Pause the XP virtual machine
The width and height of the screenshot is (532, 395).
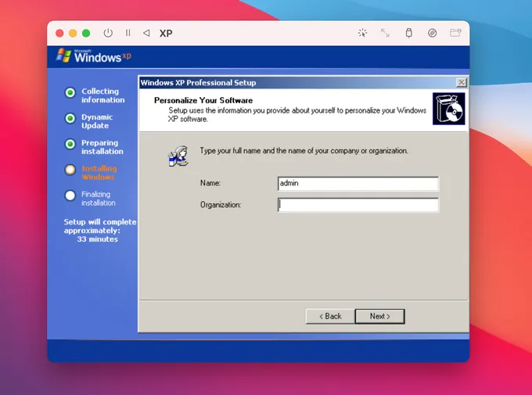tap(128, 33)
